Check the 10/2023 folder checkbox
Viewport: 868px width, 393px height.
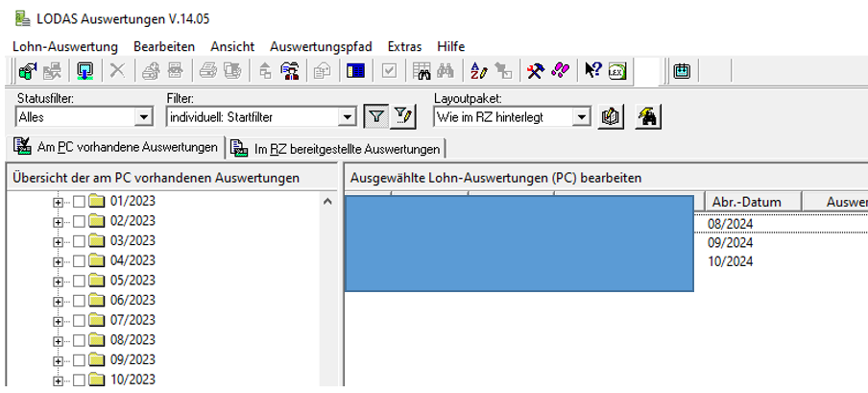point(79,381)
